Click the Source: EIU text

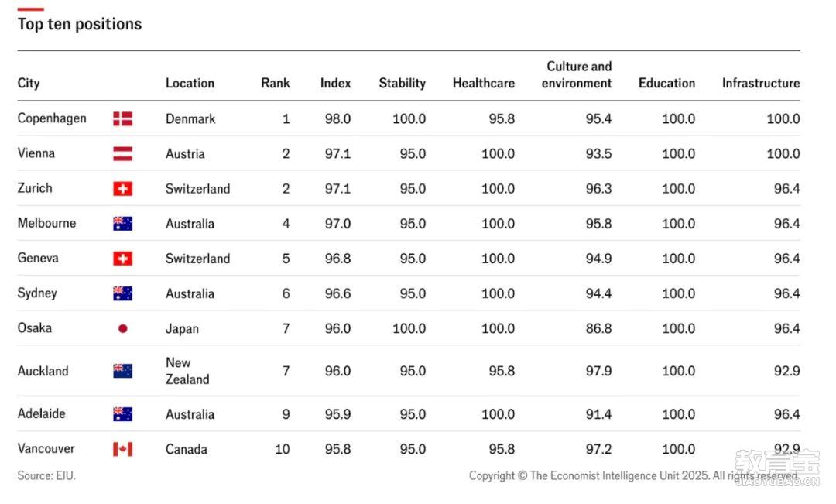(x=46, y=475)
